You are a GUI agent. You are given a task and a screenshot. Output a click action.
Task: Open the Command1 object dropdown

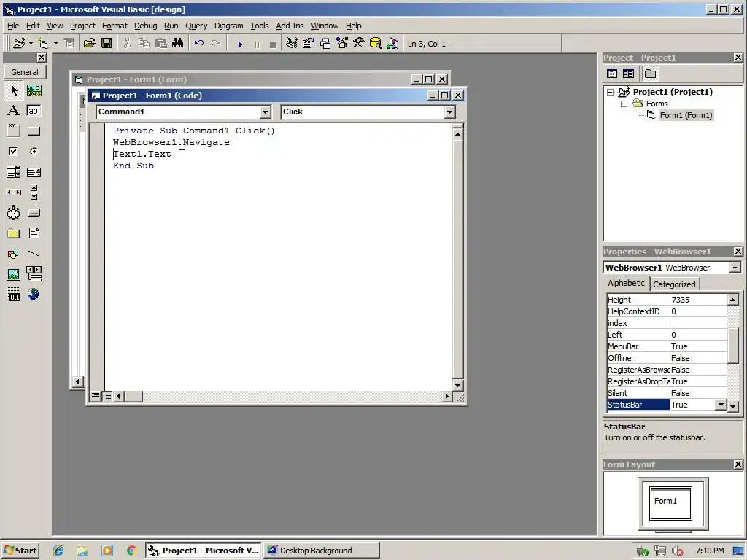[x=266, y=112]
